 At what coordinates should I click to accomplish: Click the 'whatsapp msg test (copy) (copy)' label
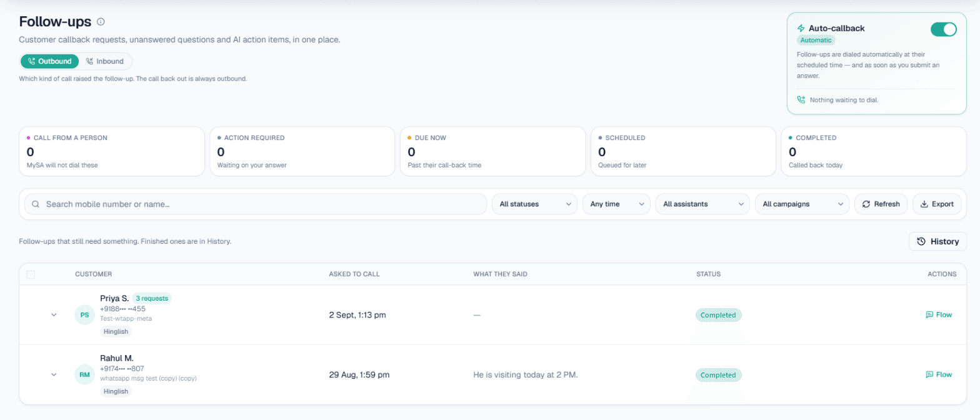coord(149,378)
